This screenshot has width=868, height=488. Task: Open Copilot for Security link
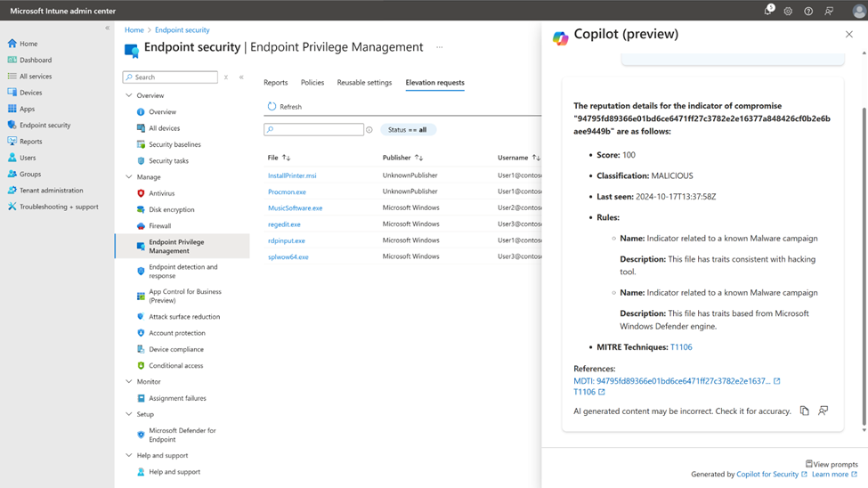pyautogui.click(x=771, y=474)
